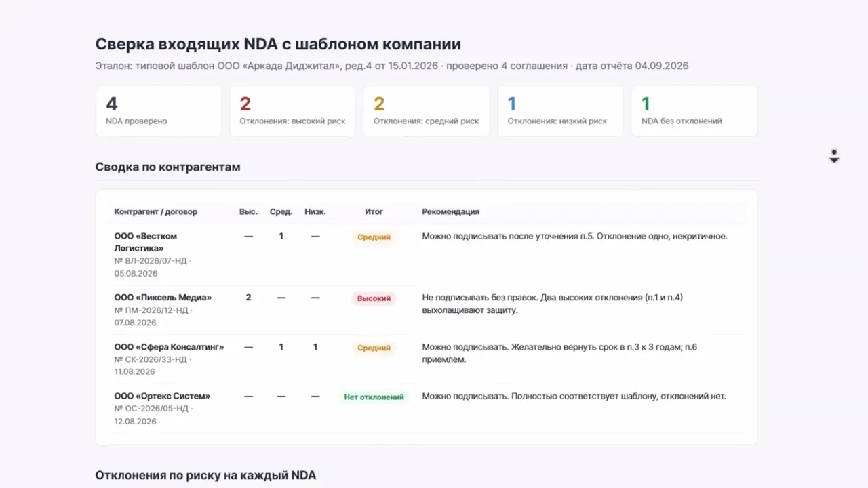Image resolution: width=868 pixels, height=488 pixels.
Task: Open the "Отклонения: низкий риск" card
Action: [x=560, y=111]
